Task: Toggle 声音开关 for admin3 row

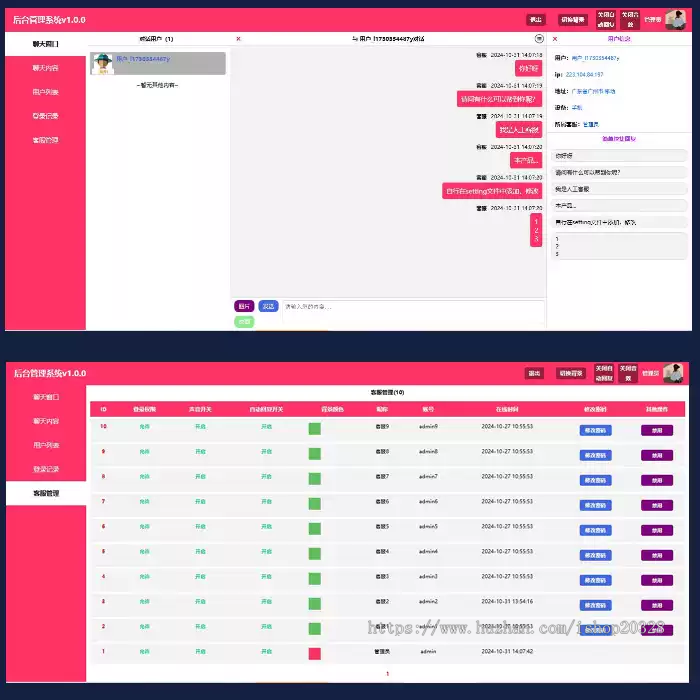Action: pos(200,577)
